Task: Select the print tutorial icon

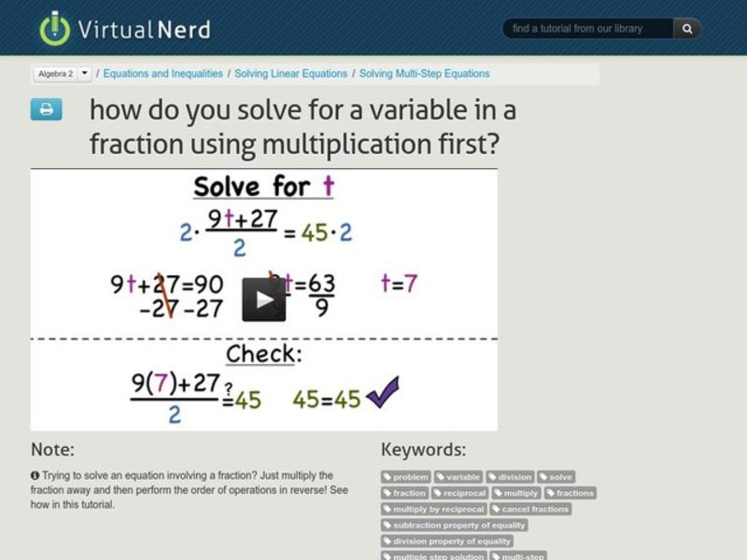Action: [x=47, y=107]
